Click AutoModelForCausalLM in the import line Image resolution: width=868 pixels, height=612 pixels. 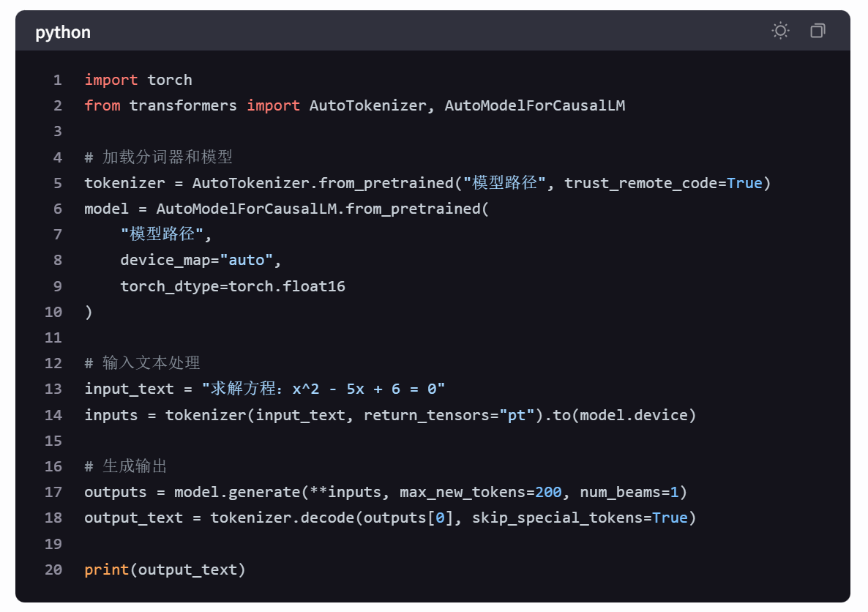pos(534,105)
